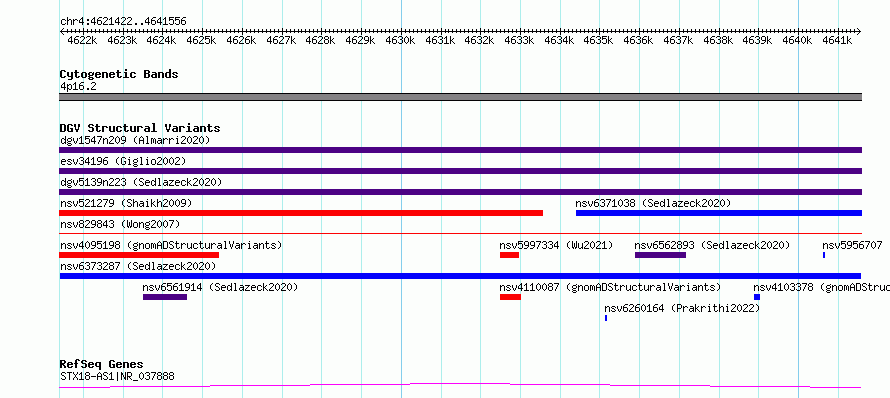This screenshot has height=398, width=890.
Task: Click the magenta STX18-AS1 gene line
Action: point(460,386)
